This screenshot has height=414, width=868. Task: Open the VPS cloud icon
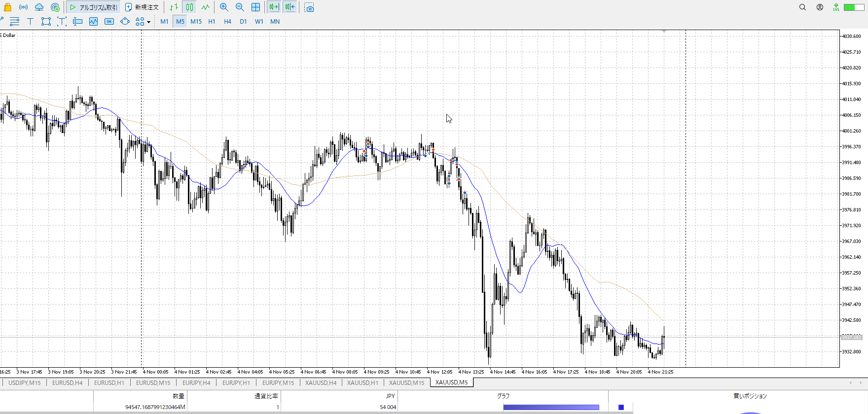(39, 7)
